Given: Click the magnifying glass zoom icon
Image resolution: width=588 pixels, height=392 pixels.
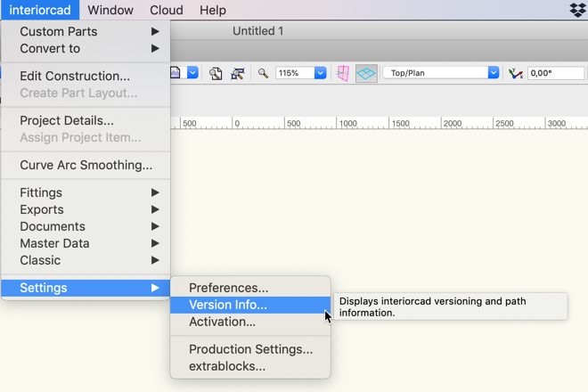Looking at the screenshot, I should click(263, 73).
